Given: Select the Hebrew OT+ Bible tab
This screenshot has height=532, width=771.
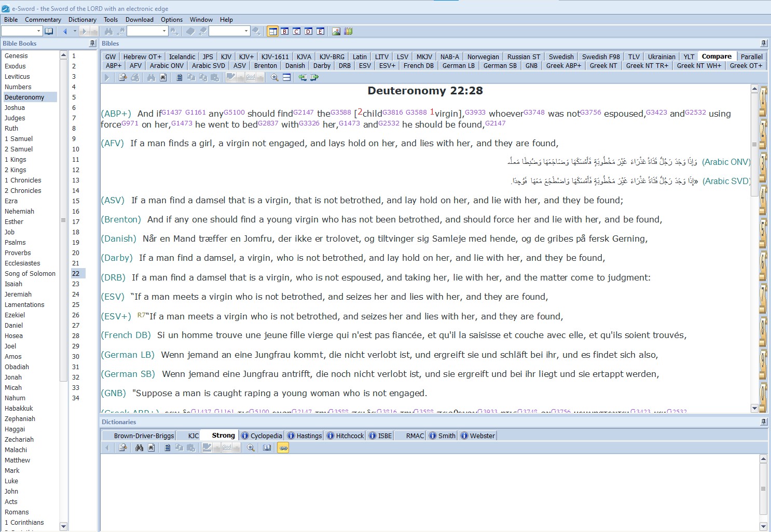Looking at the screenshot, I should tap(142, 57).
